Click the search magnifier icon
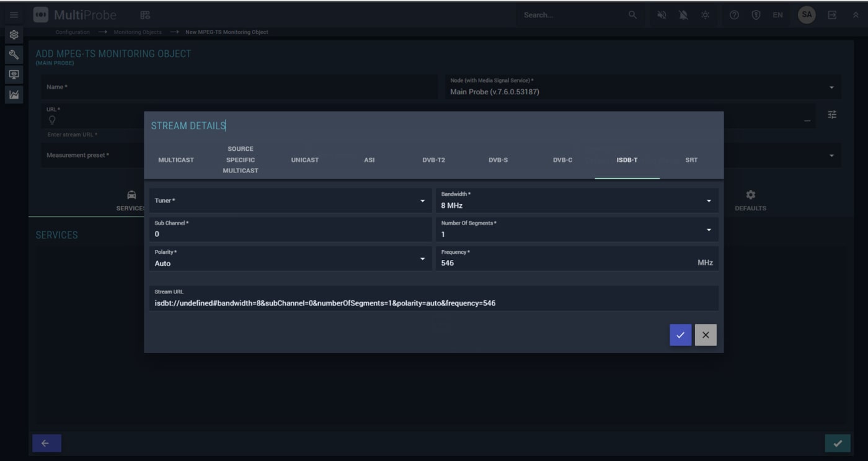This screenshot has height=461, width=868. click(x=632, y=15)
